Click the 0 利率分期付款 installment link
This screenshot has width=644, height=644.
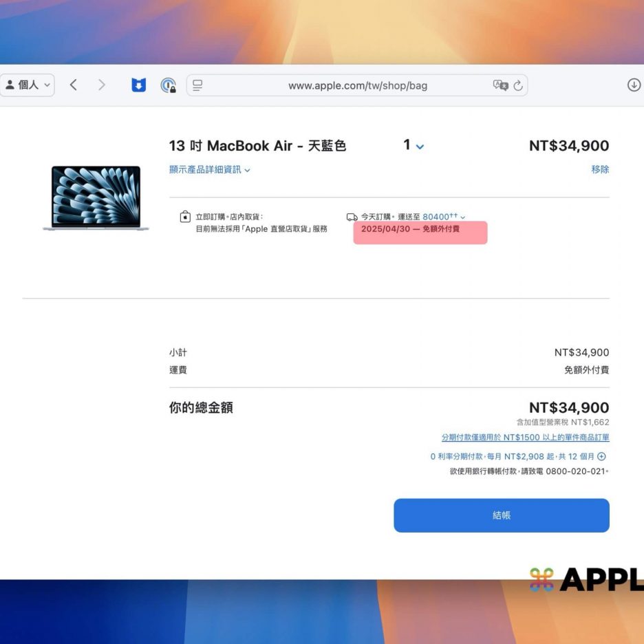click(x=512, y=456)
